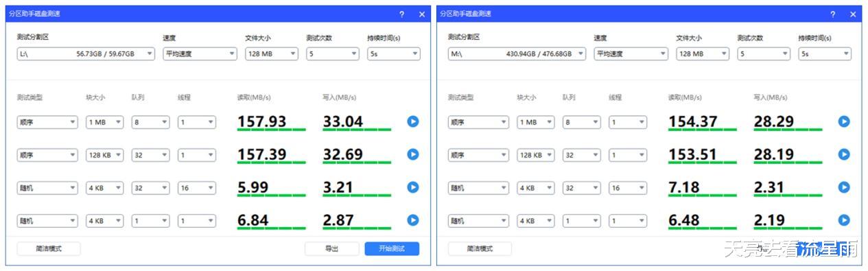Switch to 简洁模式 in the L: window
The image size is (868, 271).
click(x=49, y=249)
